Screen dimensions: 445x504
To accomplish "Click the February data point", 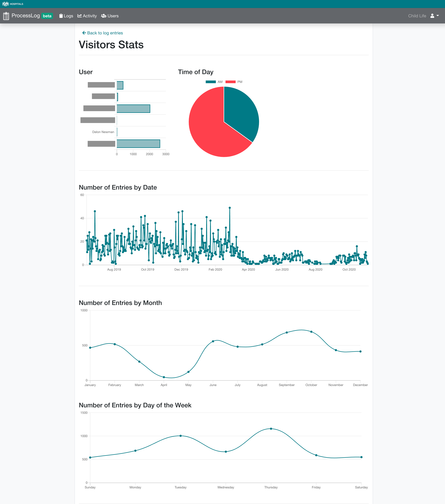I will click(115, 344).
